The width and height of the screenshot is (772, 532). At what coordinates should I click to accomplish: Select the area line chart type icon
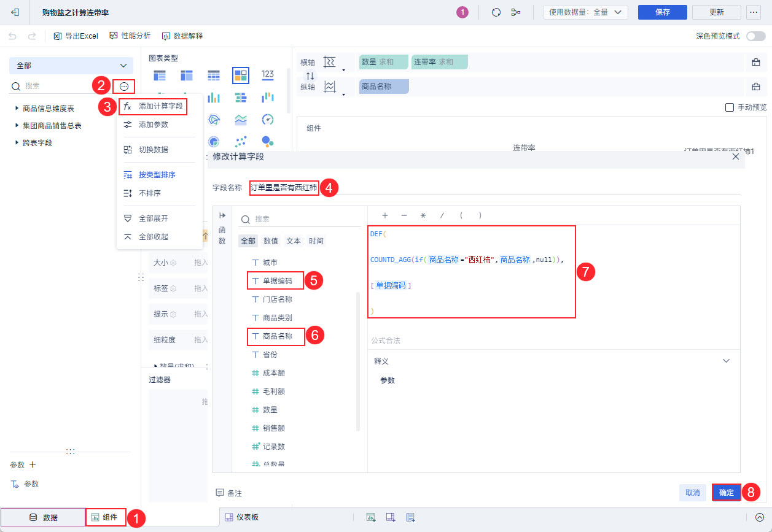(241, 119)
